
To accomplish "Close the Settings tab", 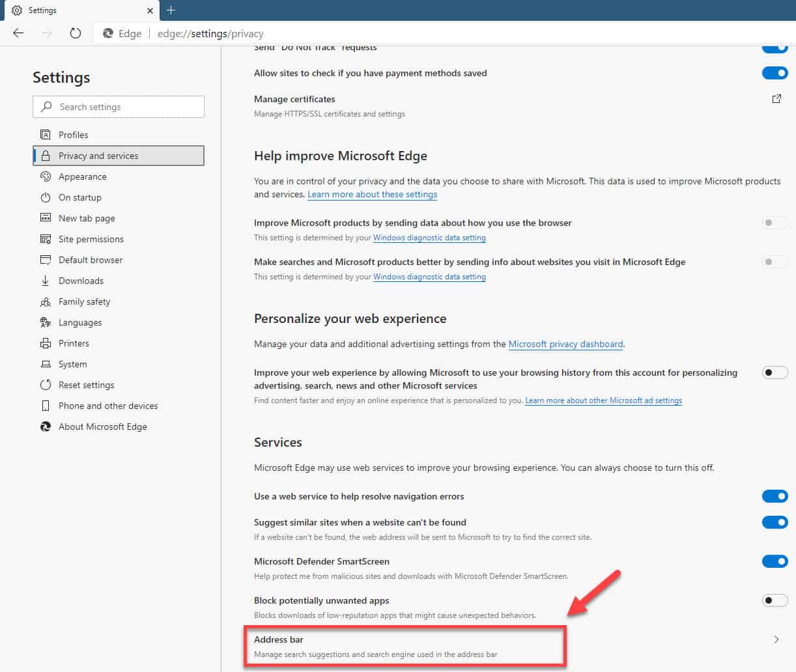I will click(150, 10).
